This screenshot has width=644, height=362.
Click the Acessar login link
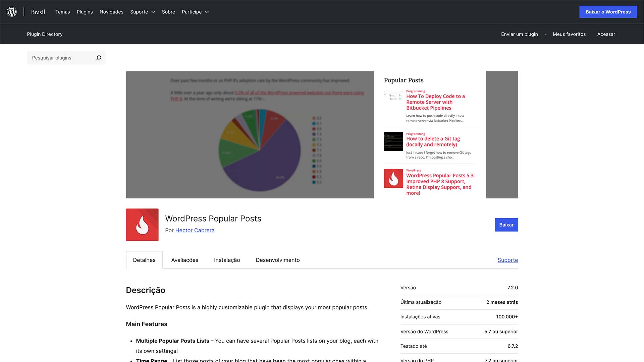pos(606,34)
